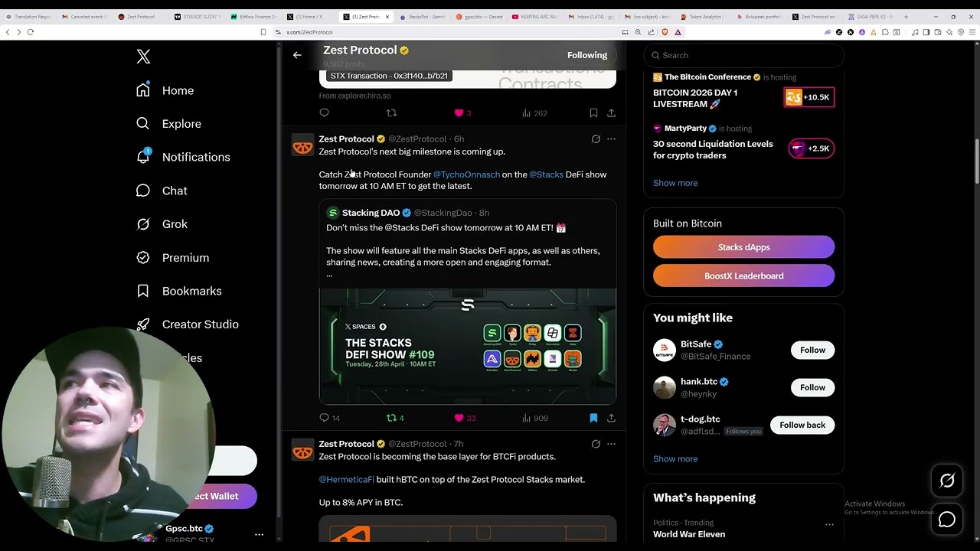Open the @TychoOnnasch mention link
Image resolution: width=980 pixels, height=551 pixels.
[466, 174]
